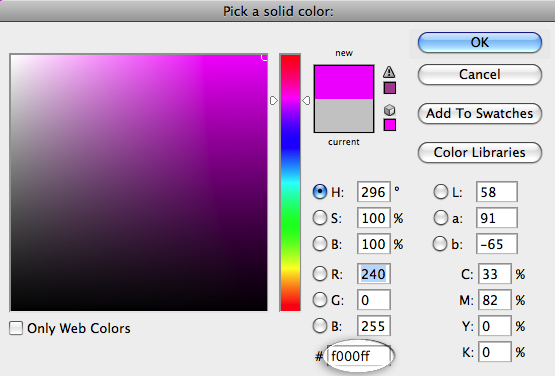Click the a field showing 91

(497, 218)
